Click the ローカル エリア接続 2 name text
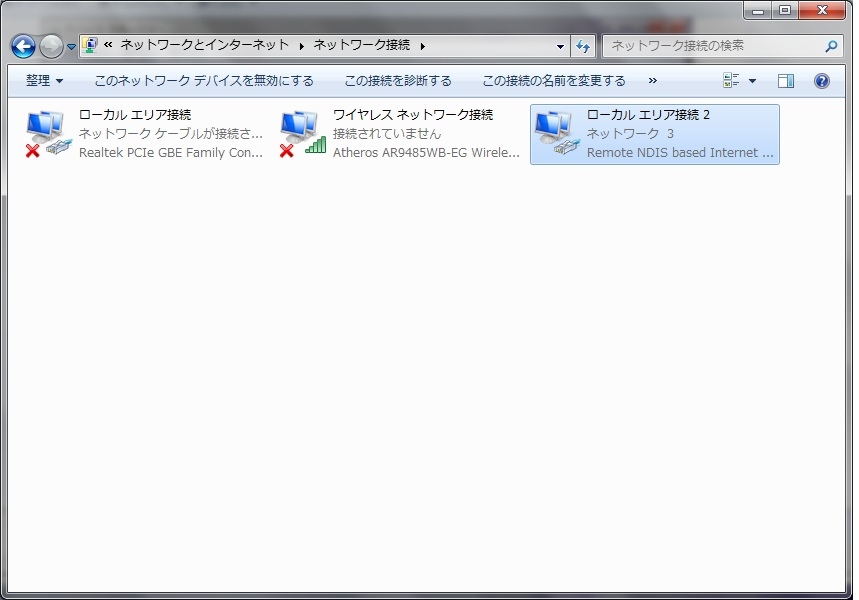 tap(648, 115)
